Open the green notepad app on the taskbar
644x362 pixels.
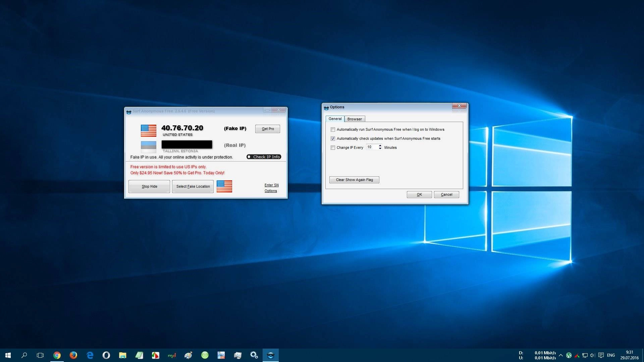point(139,355)
